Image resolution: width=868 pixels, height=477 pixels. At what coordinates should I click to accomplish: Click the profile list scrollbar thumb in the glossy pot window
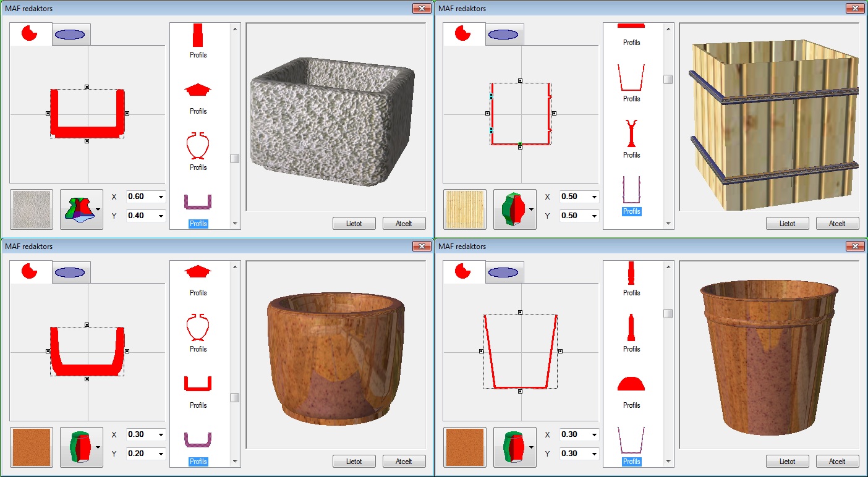point(235,397)
